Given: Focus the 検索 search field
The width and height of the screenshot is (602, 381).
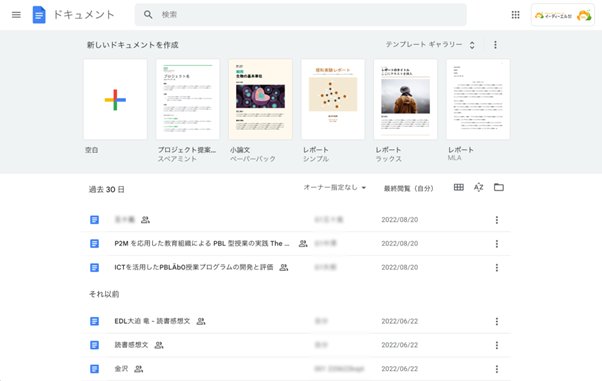Looking at the screenshot, I should tap(300, 15).
